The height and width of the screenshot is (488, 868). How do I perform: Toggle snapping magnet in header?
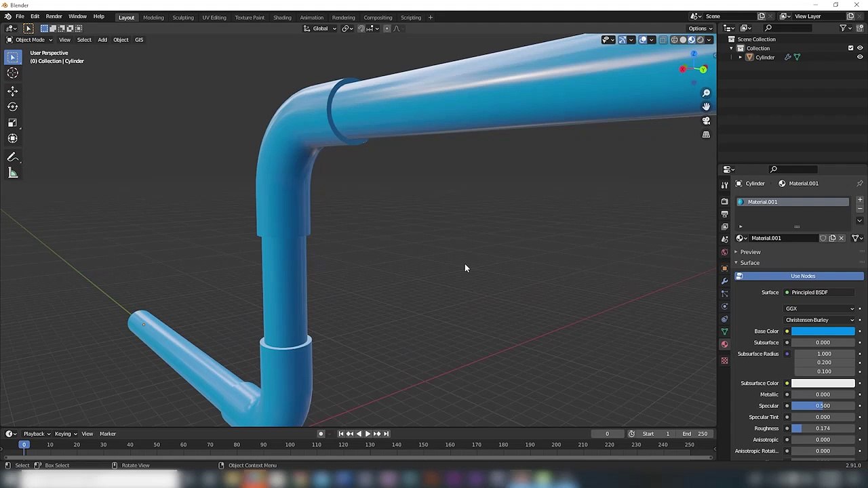(x=361, y=28)
